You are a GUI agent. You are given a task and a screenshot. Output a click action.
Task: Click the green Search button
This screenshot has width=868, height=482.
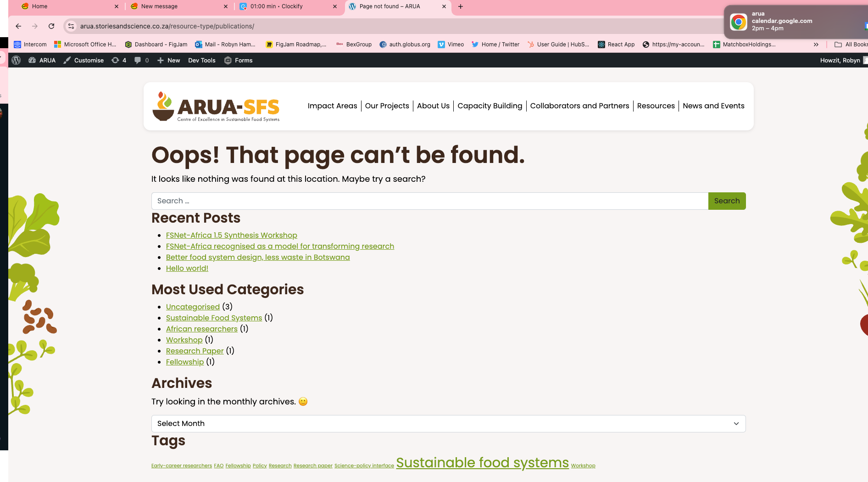727,201
